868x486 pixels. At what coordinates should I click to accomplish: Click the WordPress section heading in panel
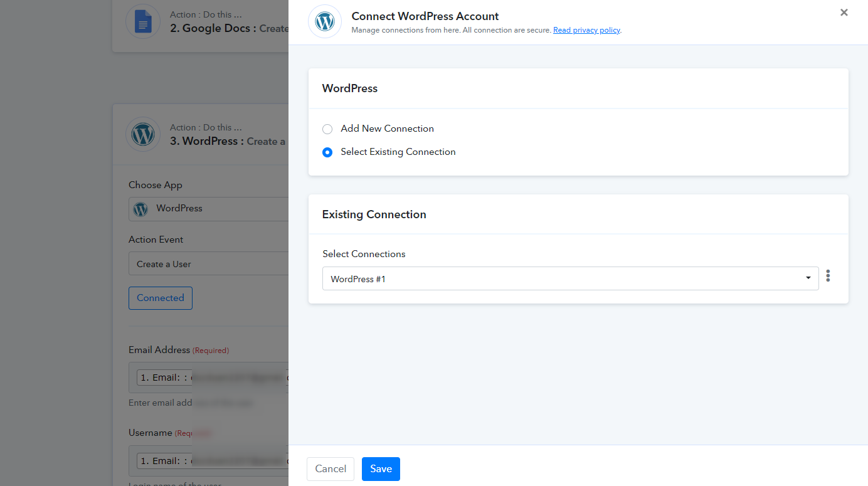(350, 88)
